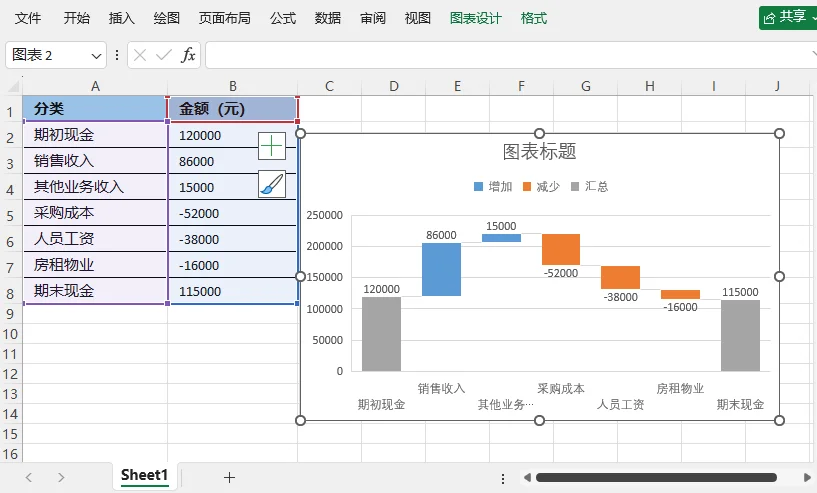
Task: Select column E header
Action: point(457,86)
